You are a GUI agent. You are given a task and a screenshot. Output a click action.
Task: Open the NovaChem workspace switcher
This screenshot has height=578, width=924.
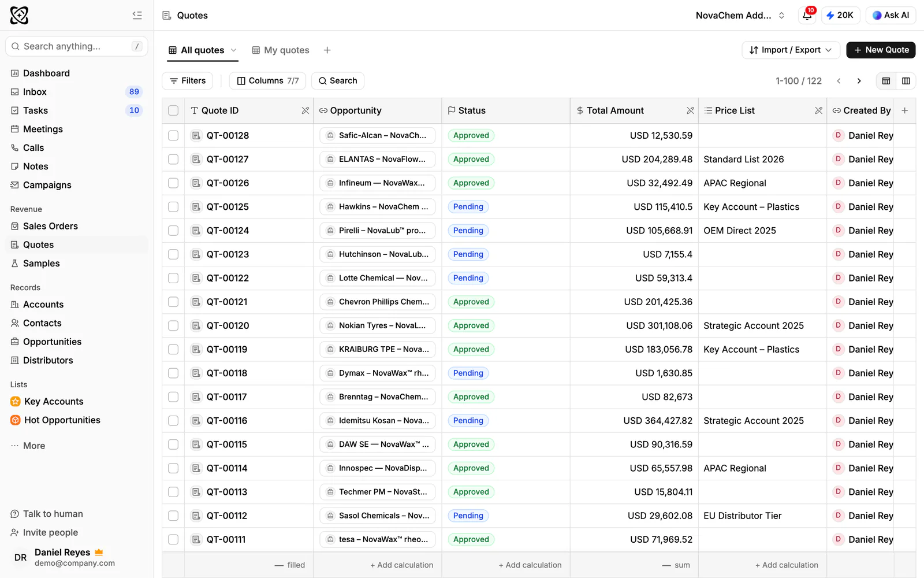740,16
